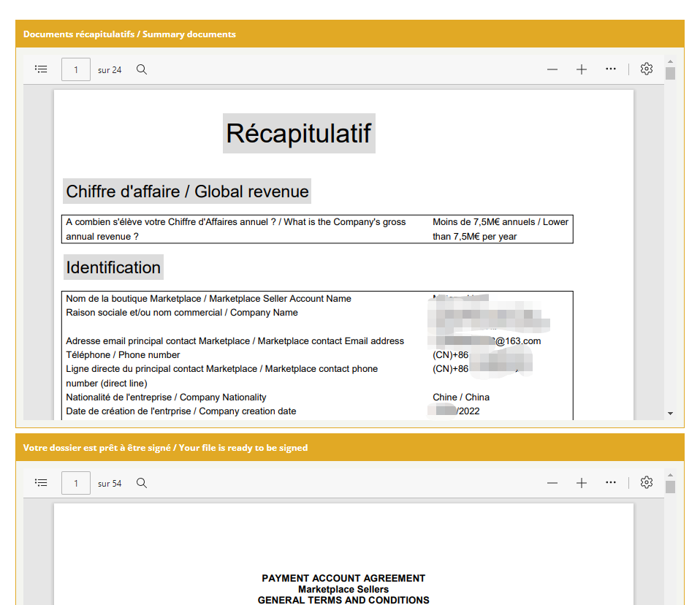
Task: Open settings gear in summary documents viewer
Action: [646, 69]
